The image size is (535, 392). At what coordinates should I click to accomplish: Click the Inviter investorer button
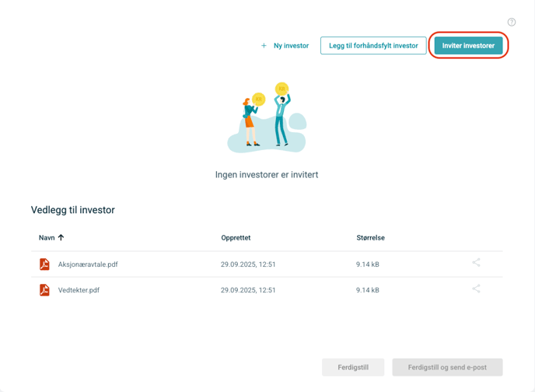(468, 46)
